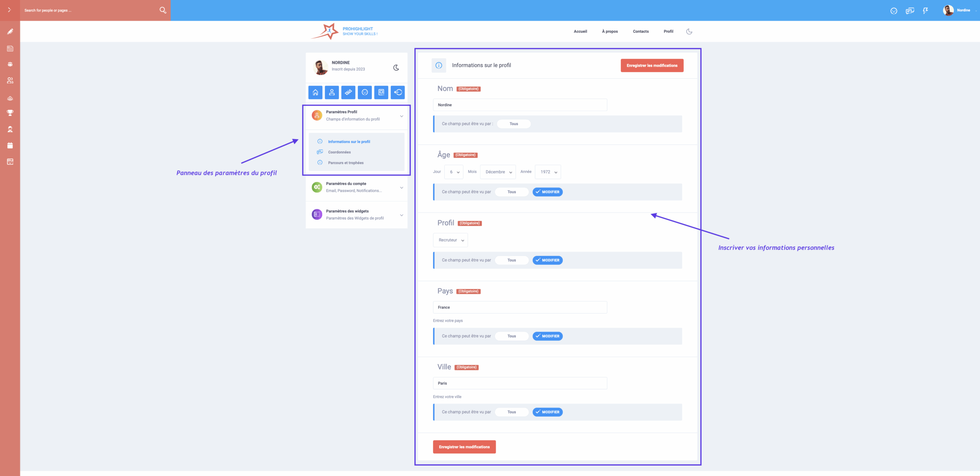Expand the left sidebar arrow

pyautogui.click(x=10, y=10)
